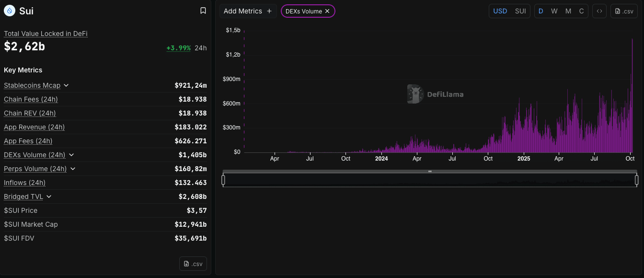Expand DEXs Volume (24h) details
This screenshot has width=644, height=278.
[71, 155]
